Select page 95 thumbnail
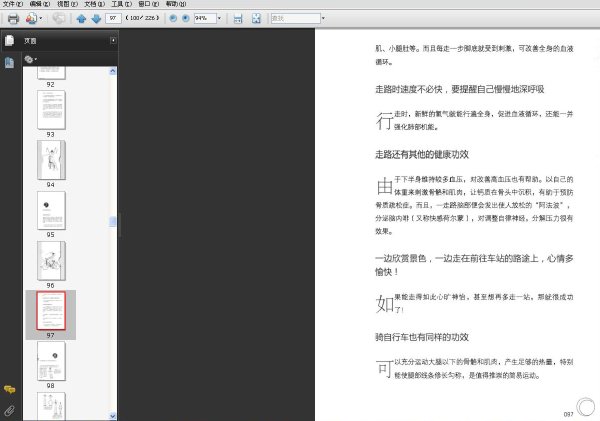 pyautogui.click(x=51, y=210)
